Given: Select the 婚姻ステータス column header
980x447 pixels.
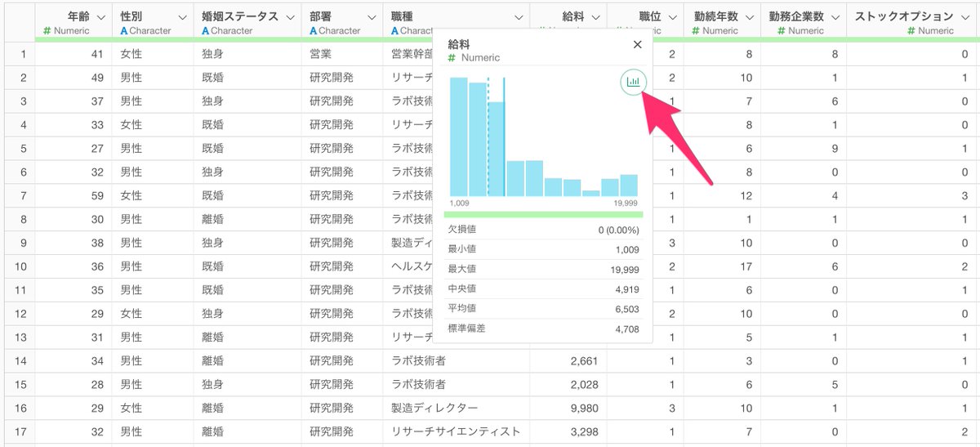Looking at the screenshot, I should click(x=249, y=21).
